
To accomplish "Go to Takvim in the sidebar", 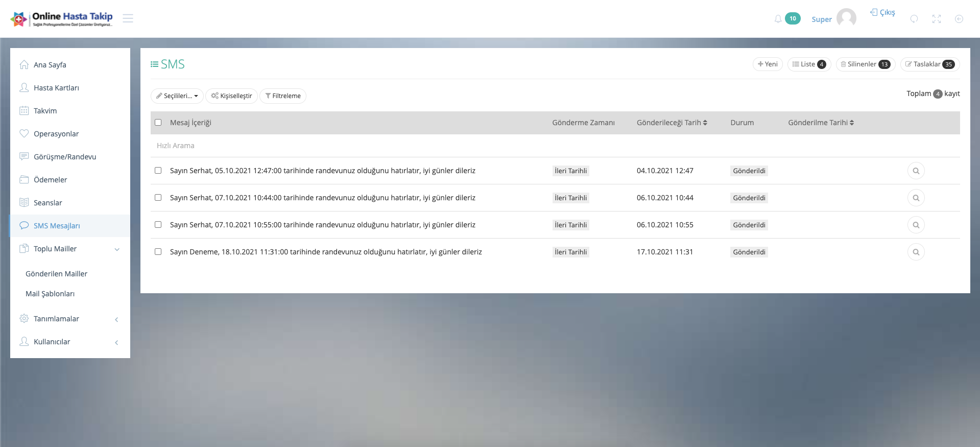I will pyautogui.click(x=45, y=111).
